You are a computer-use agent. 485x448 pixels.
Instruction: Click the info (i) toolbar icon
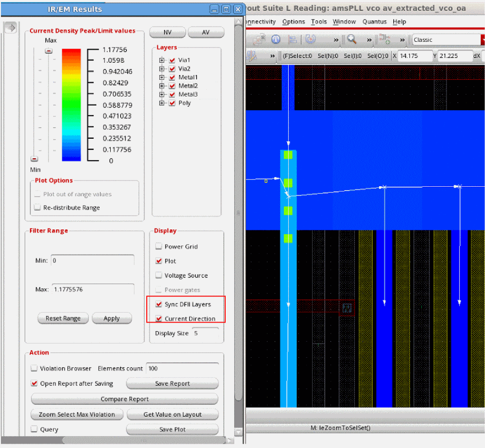[276, 39]
